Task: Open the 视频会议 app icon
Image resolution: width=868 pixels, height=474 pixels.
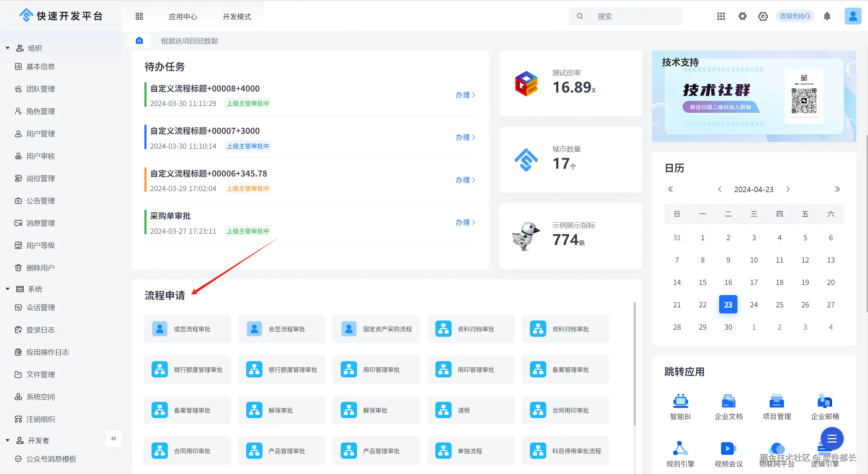Action: click(728, 449)
